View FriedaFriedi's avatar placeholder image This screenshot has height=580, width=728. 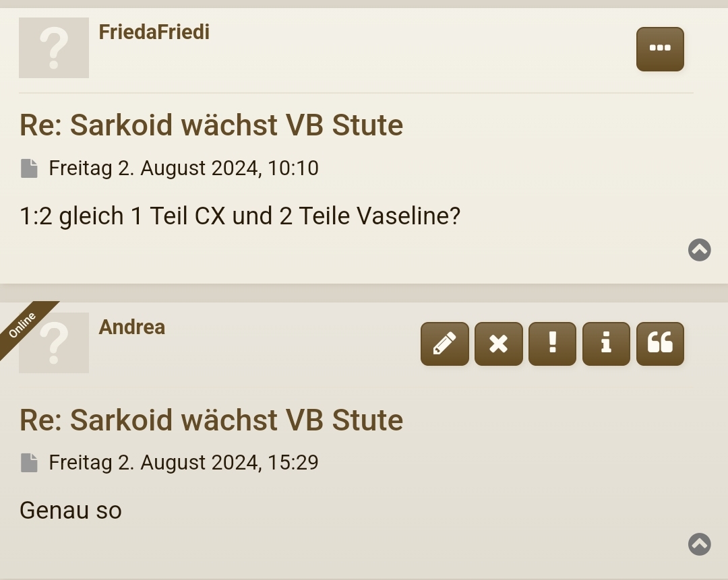54,48
